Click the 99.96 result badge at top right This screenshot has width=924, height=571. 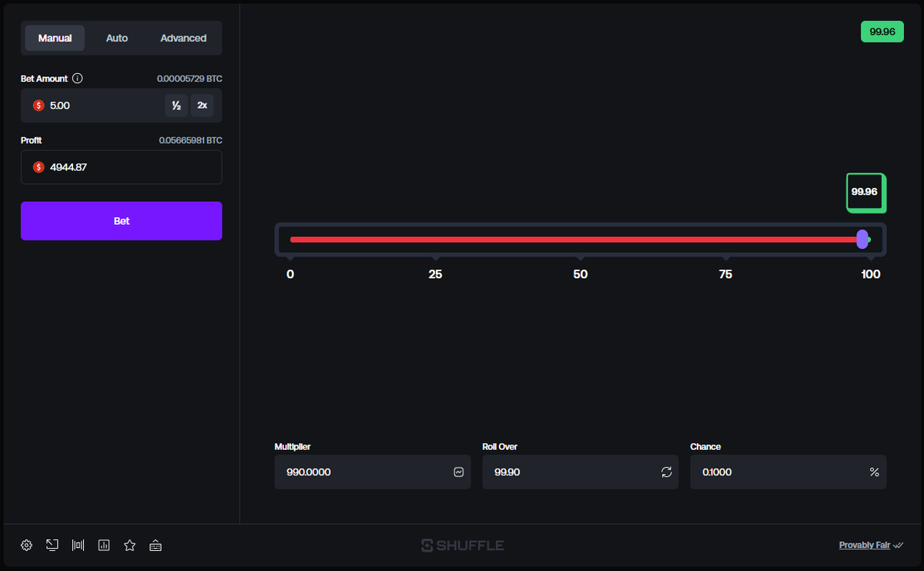882,32
